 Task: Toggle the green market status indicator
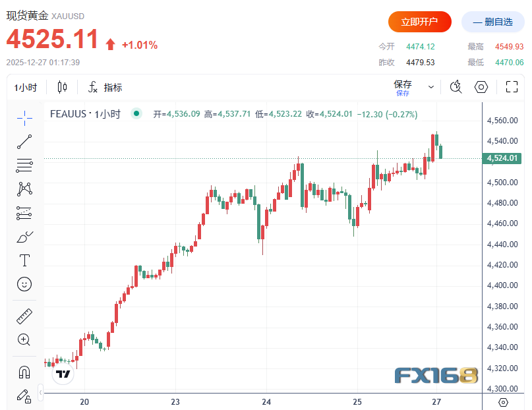tap(136, 113)
